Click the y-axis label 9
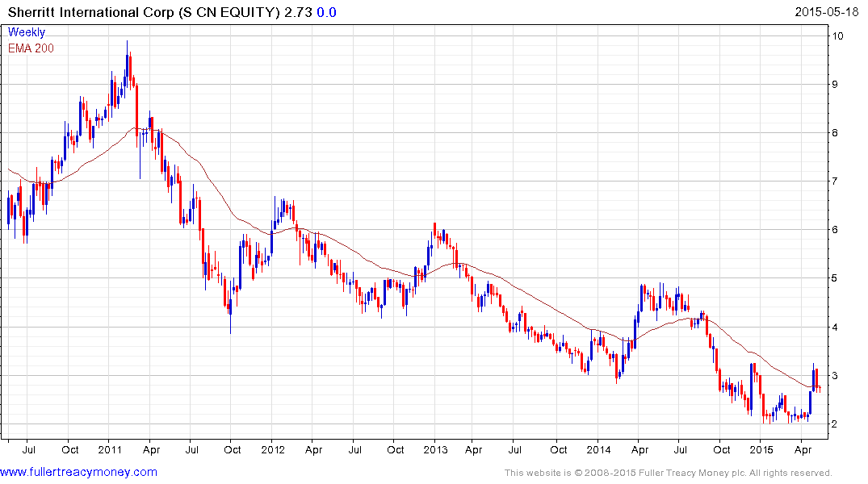Image resolution: width=868 pixels, height=484 pixels. click(x=835, y=85)
